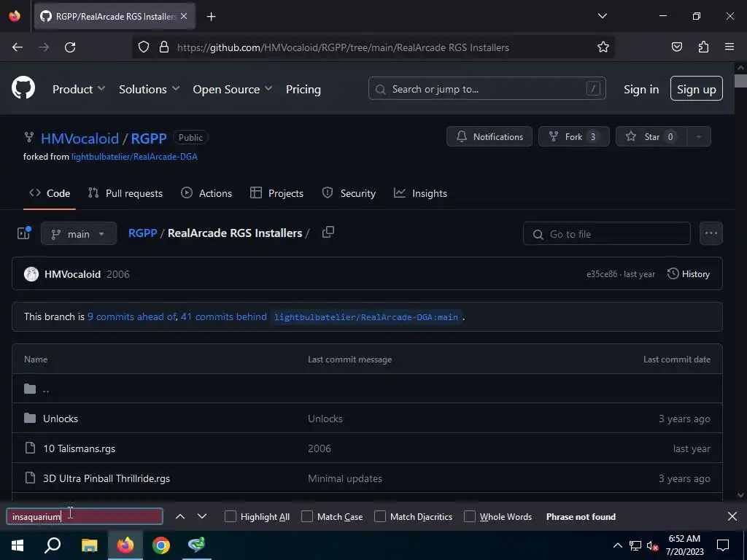Open the Unlocks folder
The image size is (747, 560).
[61, 419]
